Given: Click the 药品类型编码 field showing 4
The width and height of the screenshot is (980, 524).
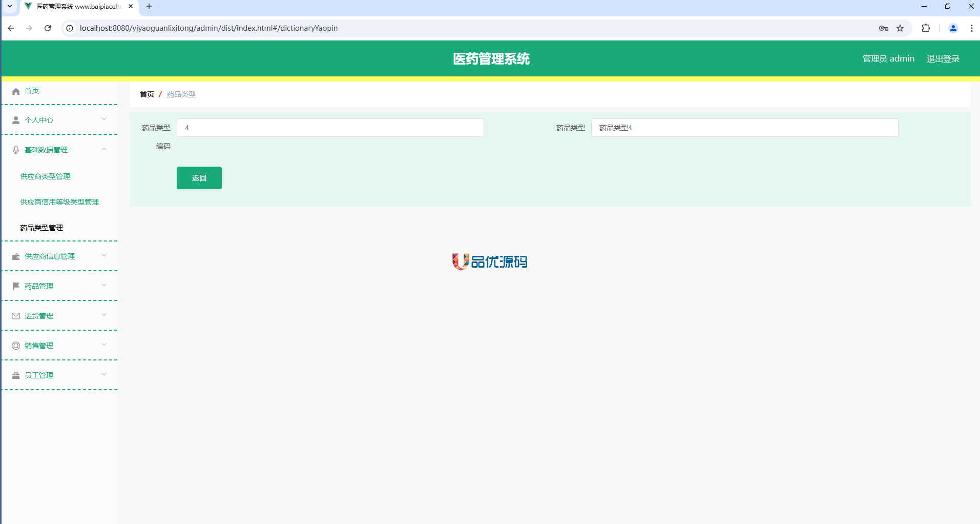Looking at the screenshot, I should [330, 128].
